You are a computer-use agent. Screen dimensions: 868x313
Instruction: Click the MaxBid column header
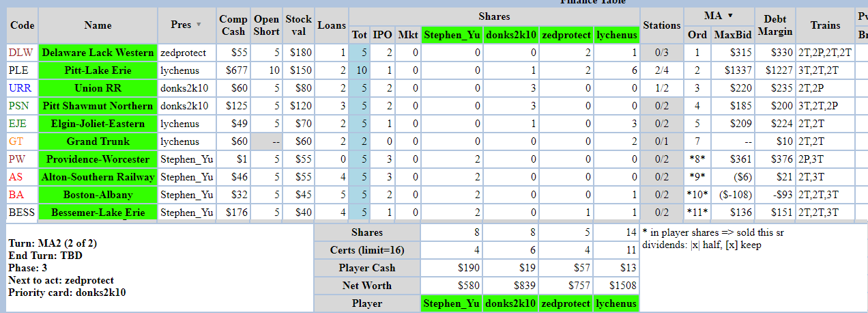(x=733, y=34)
